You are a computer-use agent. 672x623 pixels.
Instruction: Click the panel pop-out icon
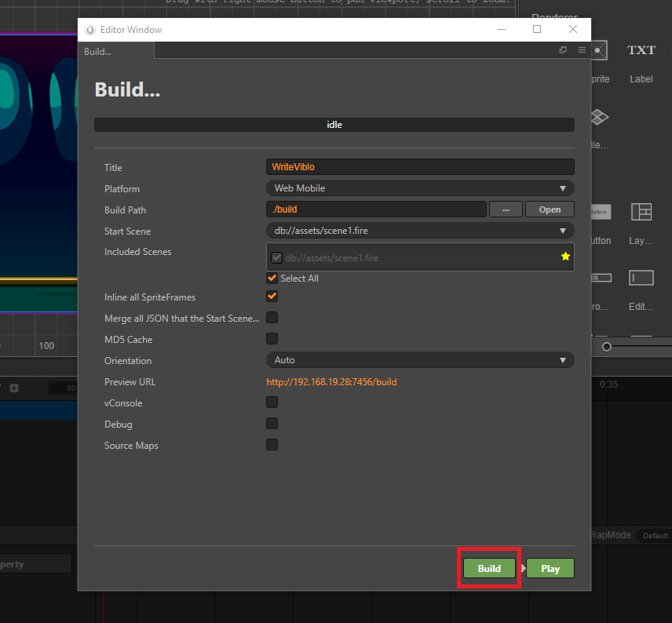coord(563,50)
